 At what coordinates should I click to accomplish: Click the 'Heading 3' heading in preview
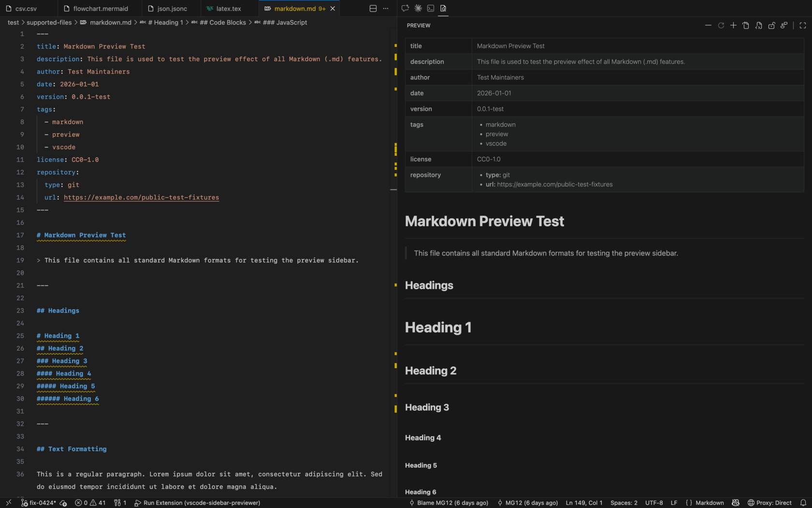(427, 407)
